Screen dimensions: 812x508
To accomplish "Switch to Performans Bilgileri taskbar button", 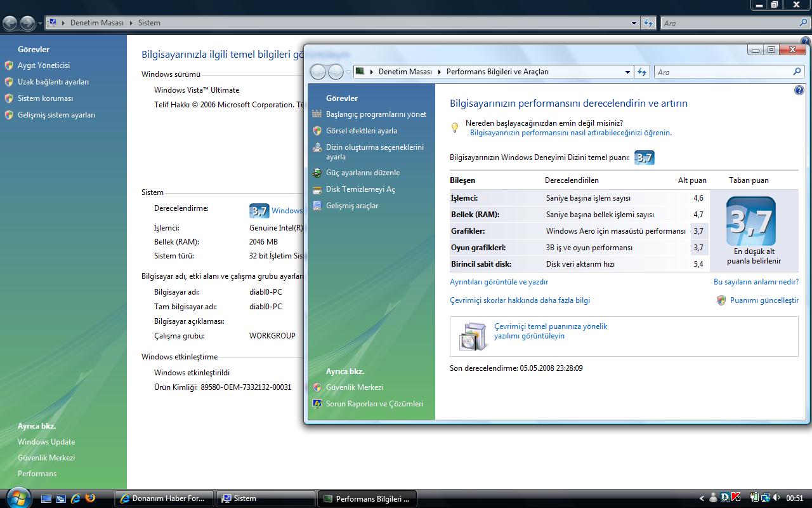I will click(367, 498).
